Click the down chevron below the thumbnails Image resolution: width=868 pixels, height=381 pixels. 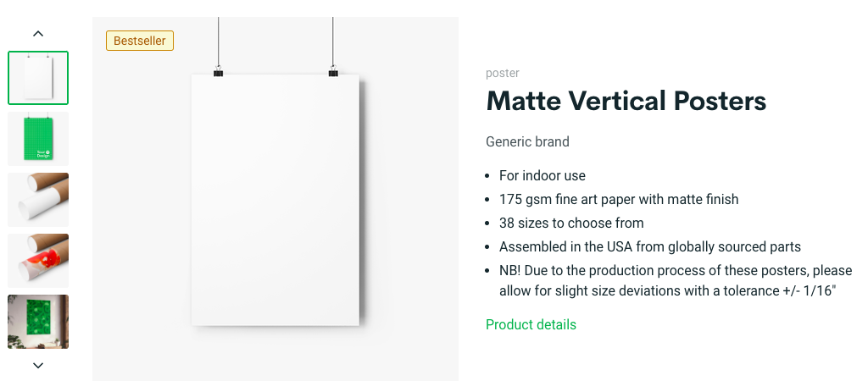[37, 366]
